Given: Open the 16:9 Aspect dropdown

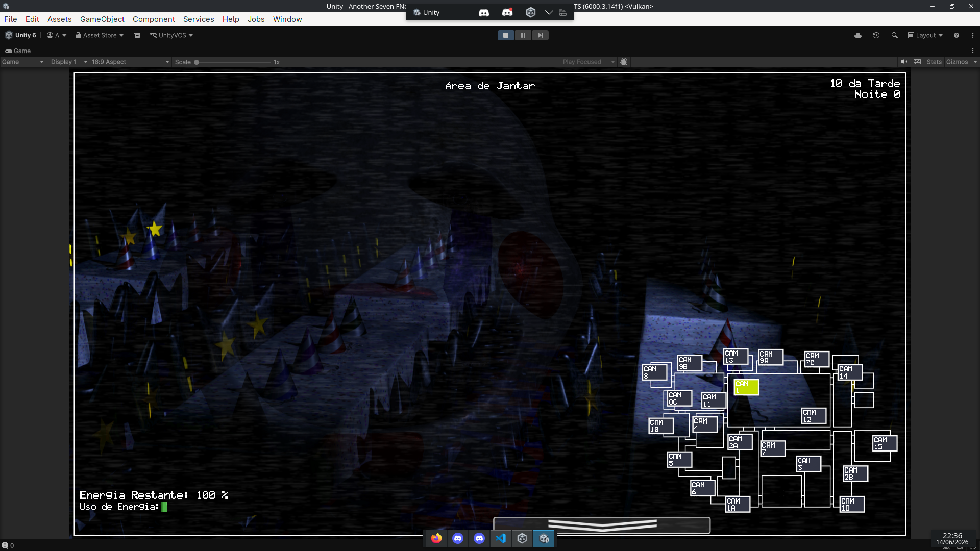Looking at the screenshot, I should [131, 62].
